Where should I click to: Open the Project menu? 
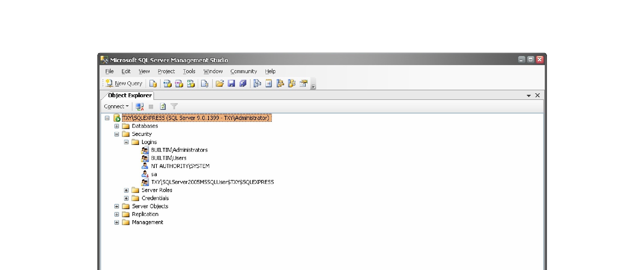[166, 71]
